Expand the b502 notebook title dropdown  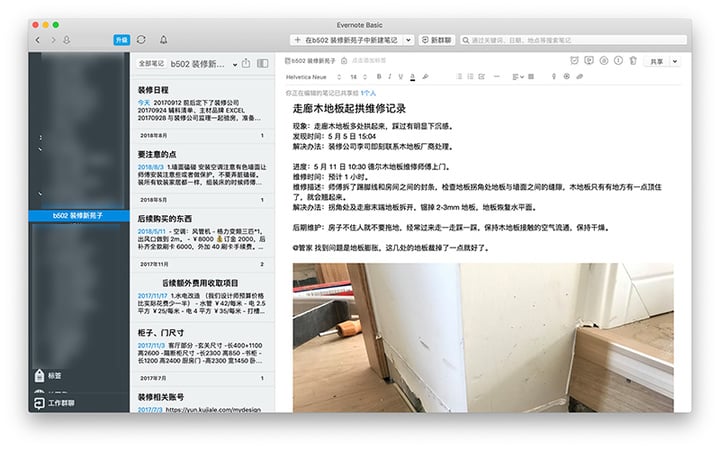coord(235,64)
